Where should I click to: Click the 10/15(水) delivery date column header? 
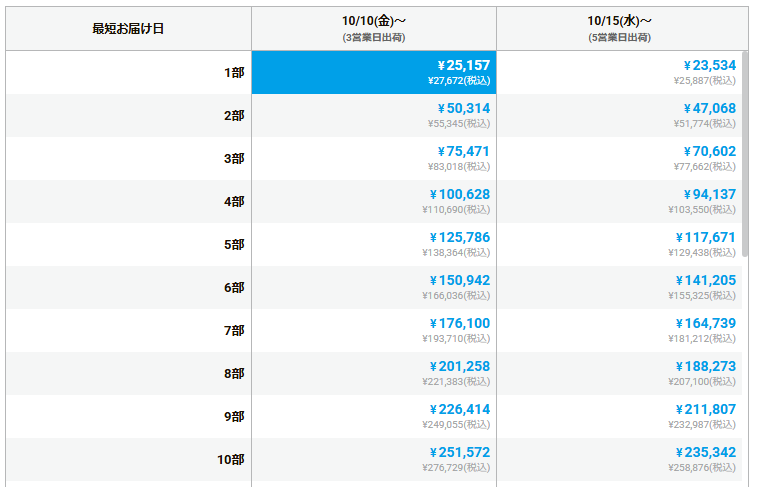click(619, 28)
